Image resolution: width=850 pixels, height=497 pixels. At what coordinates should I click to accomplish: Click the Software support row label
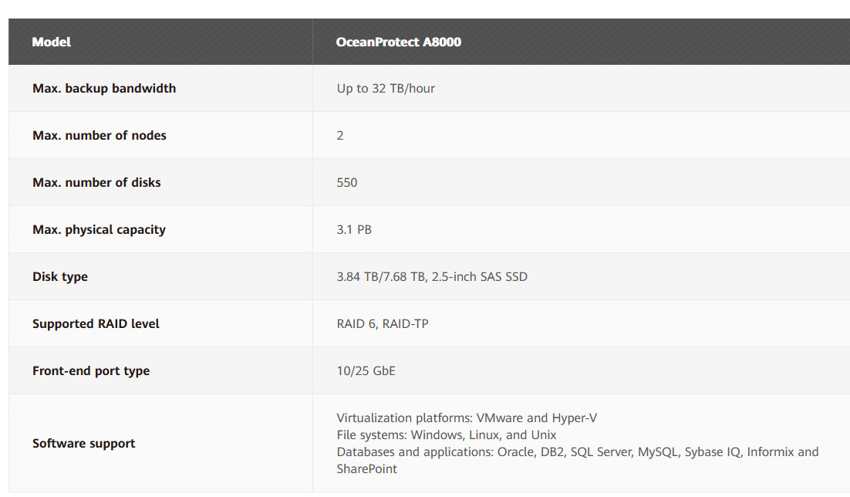[84, 443]
